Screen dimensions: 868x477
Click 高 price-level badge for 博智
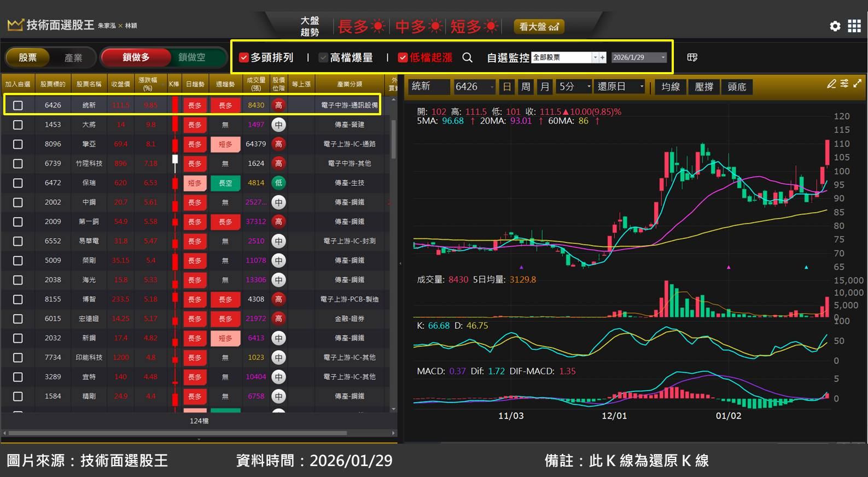[278, 299]
